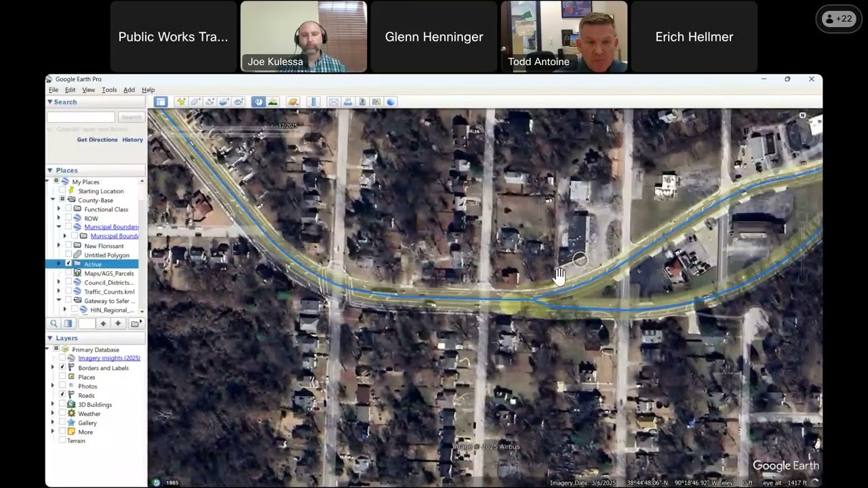This screenshot has width=868, height=488.
Task: Uncheck the Active folder checkbox
Action: tap(68, 264)
